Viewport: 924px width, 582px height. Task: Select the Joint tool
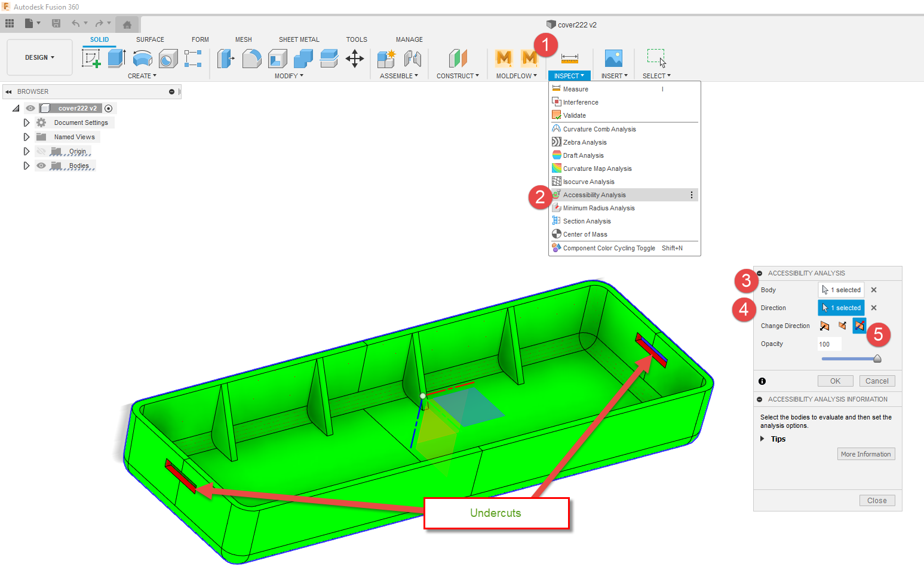(x=413, y=58)
